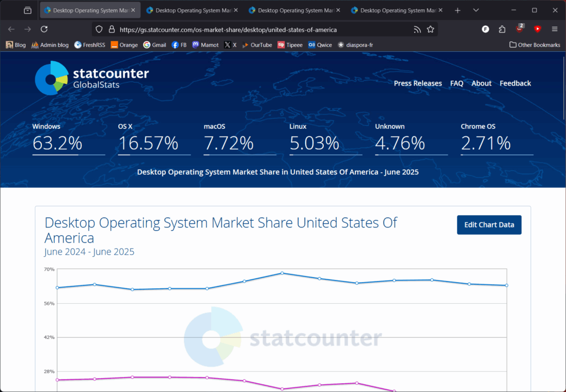Click the macOS 7.72% statistic
The height and width of the screenshot is (392, 566).
(x=240, y=139)
